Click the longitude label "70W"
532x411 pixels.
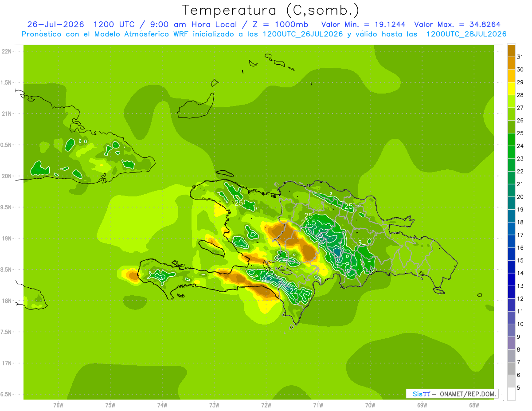(x=370, y=405)
